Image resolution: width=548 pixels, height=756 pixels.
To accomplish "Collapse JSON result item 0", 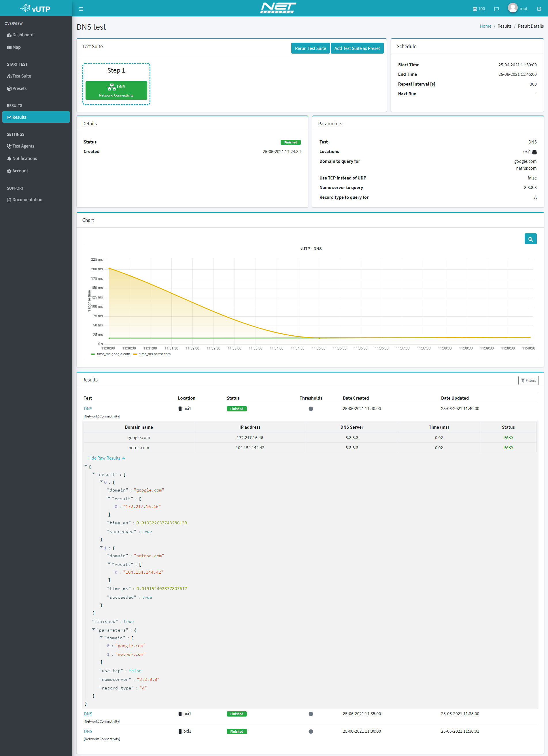I will pos(101,481).
